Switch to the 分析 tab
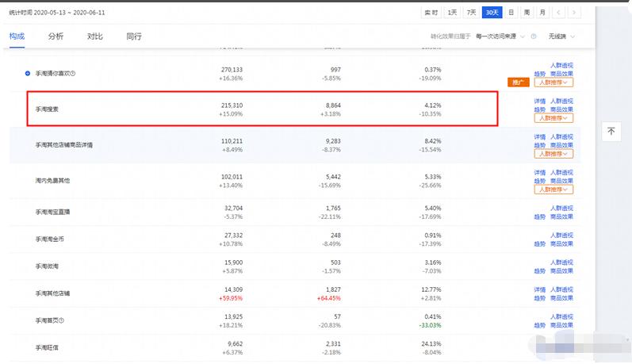The width and height of the screenshot is (632, 364). point(56,36)
